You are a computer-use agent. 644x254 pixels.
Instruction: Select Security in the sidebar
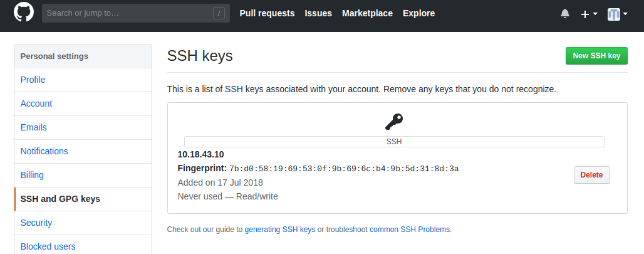pos(83,223)
